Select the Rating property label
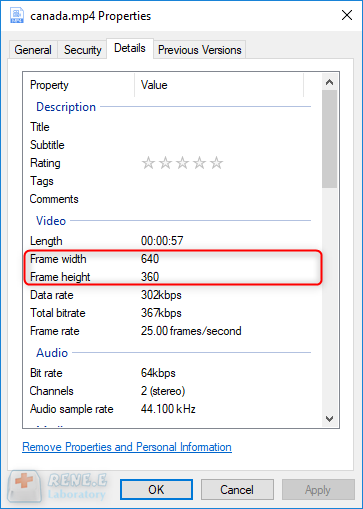 (x=45, y=163)
